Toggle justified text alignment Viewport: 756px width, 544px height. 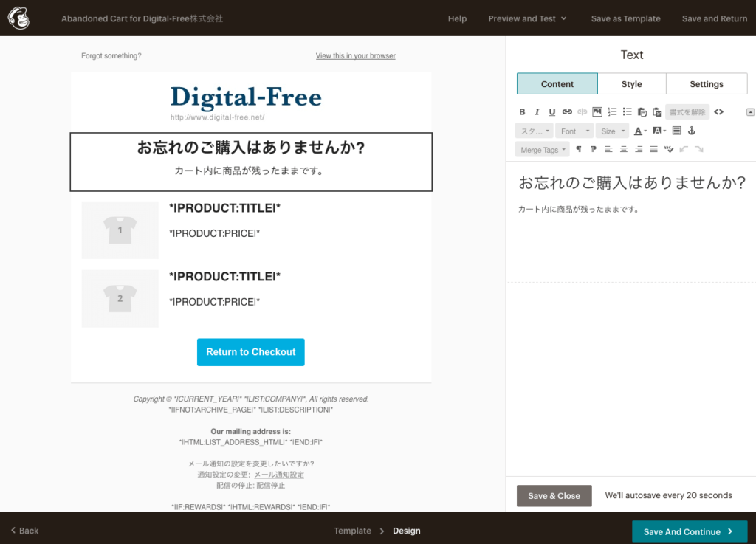pos(653,149)
